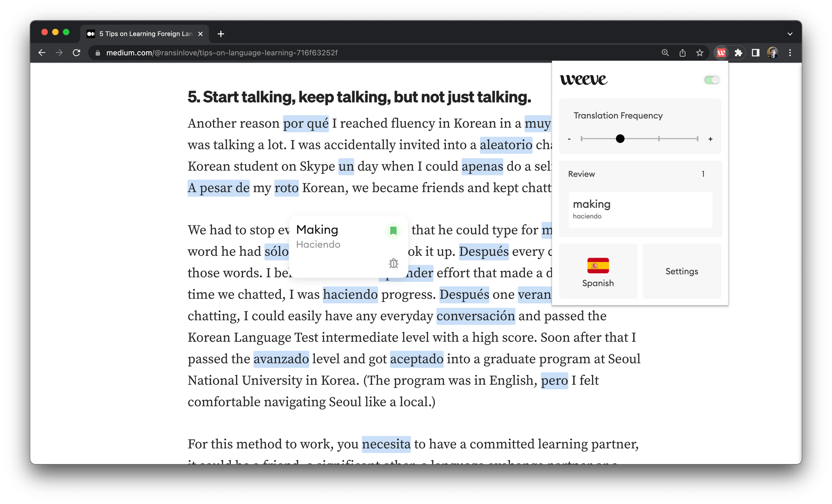Screen dimensions: 832x504
Task: Open the Weeve extension from the browser toolbar
Action: [721, 52]
